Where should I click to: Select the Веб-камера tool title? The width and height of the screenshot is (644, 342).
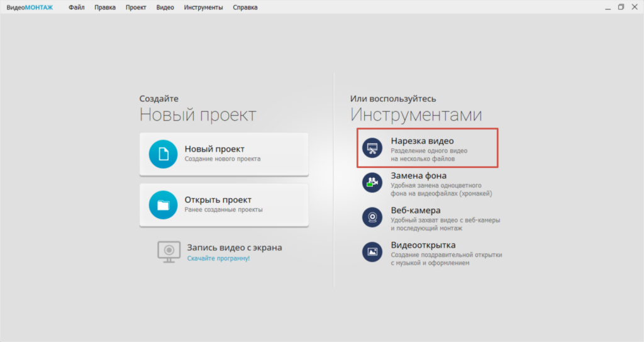pyautogui.click(x=416, y=210)
